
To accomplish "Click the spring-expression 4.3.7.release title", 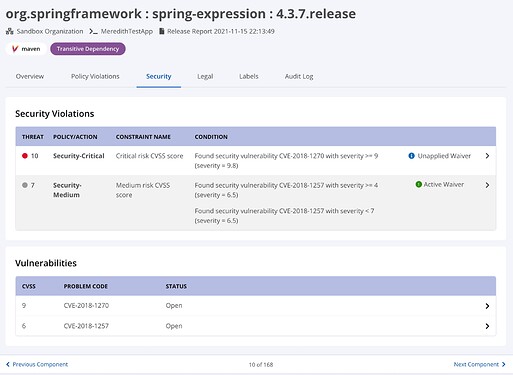I will tap(181, 14).
